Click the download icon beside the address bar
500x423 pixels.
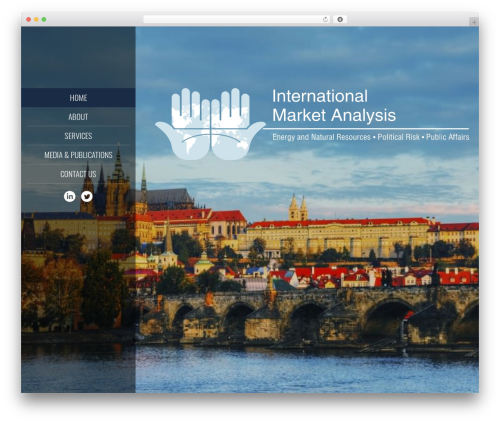[340, 19]
